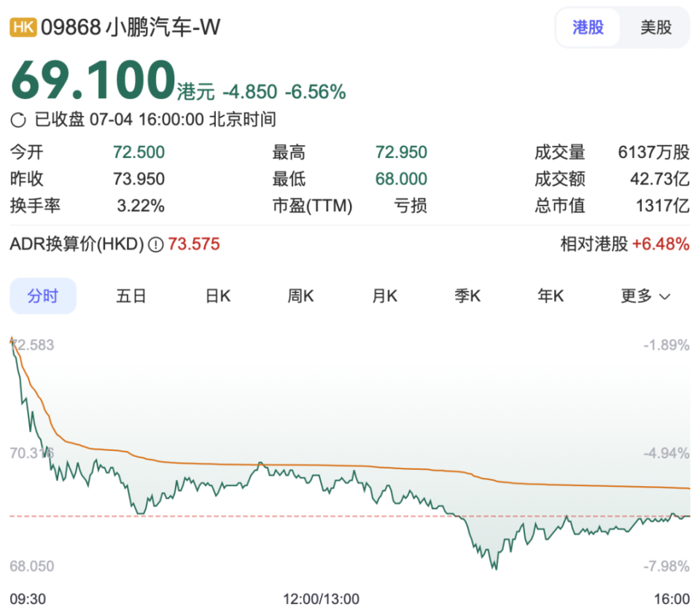
Task: Click the right-axis label -1.89%
Action: click(x=666, y=345)
